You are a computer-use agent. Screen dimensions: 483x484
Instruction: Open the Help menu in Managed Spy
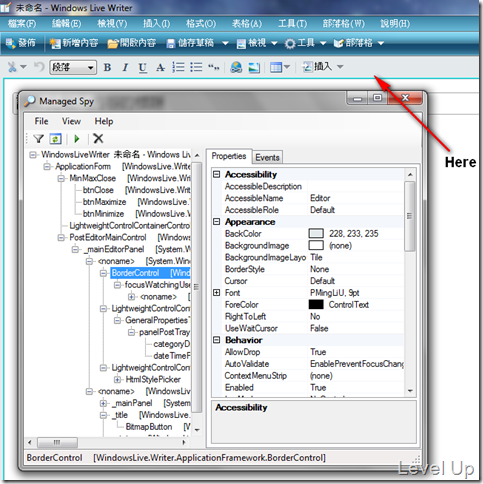(104, 121)
